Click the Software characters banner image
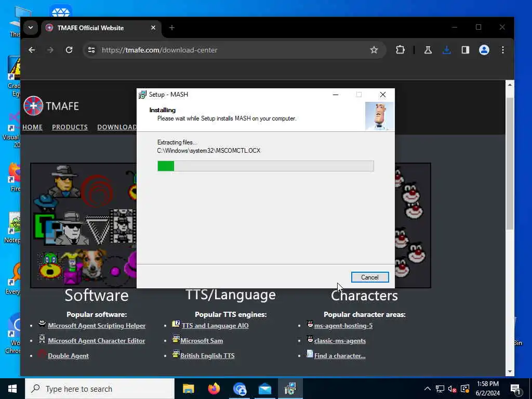The width and height of the screenshot is (532, 399). pyautogui.click(x=84, y=225)
